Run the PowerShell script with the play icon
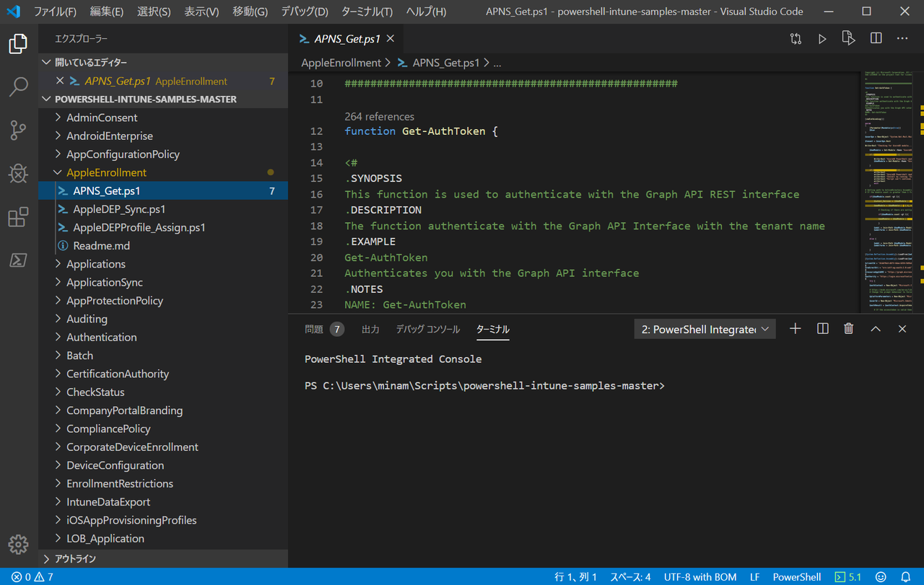The width and height of the screenshot is (924, 585). 822,38
